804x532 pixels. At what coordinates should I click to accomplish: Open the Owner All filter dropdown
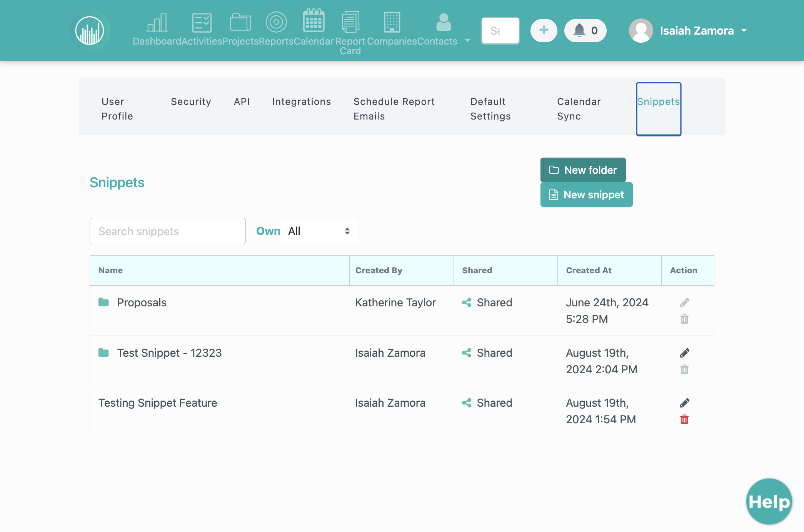[319, 231]
